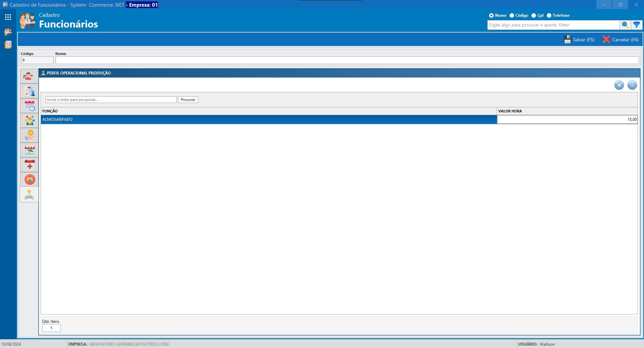Select the Código search radio option

512,15
